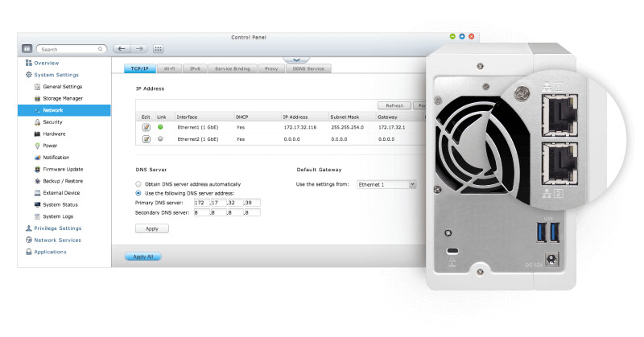Click the grid view icon in toolbar
This screenshot has height=337, width=644.
point(158,49)
